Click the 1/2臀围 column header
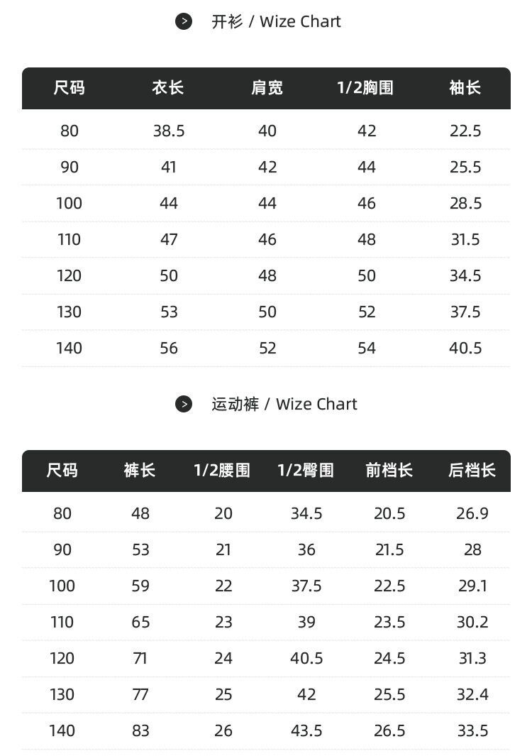This screenshot has height=756, width=532. [306, 471]
